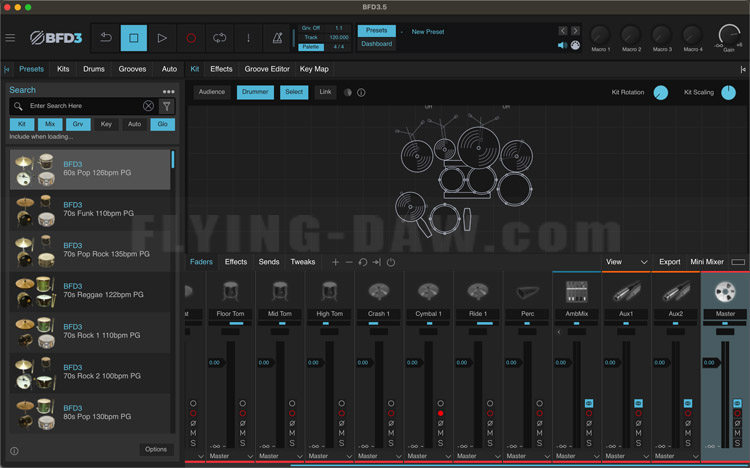
Task: Open the mixer View dropdown
Action: click(626, 262)
